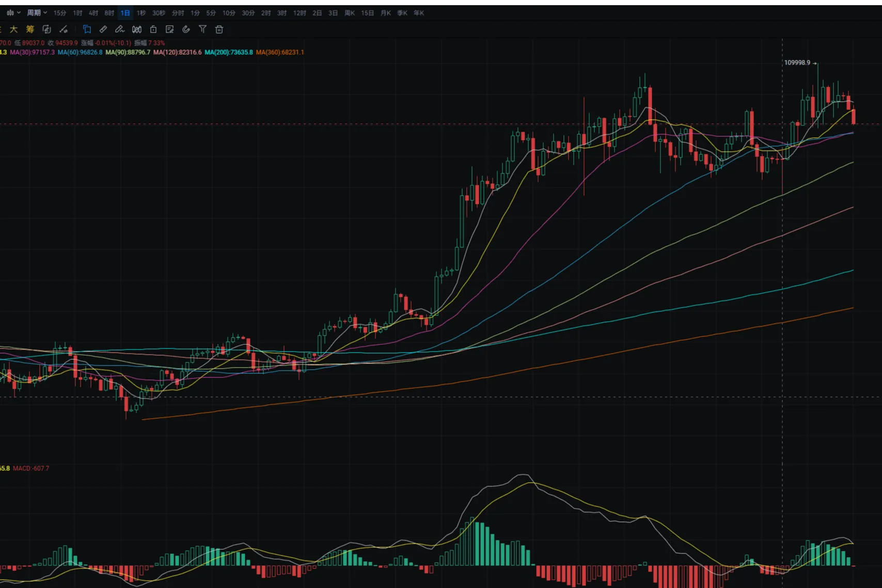Open the candlestick chart type dropdown
This screenshot has width=882, height=588.
[13, 13]
